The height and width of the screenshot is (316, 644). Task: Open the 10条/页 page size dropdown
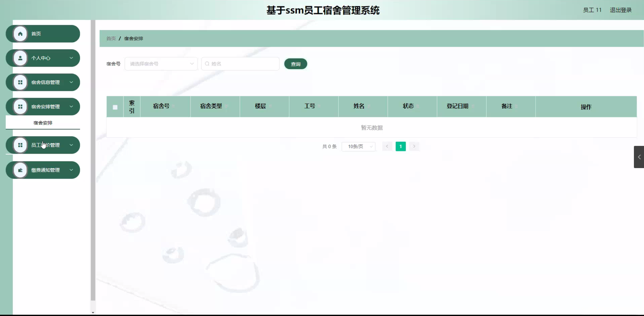pos(358,146)
